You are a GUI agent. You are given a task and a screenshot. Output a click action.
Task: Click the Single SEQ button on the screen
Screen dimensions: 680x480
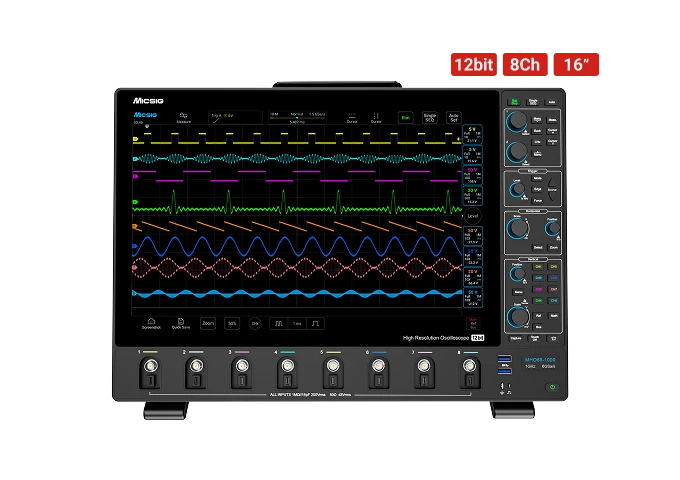coord(430,118)
